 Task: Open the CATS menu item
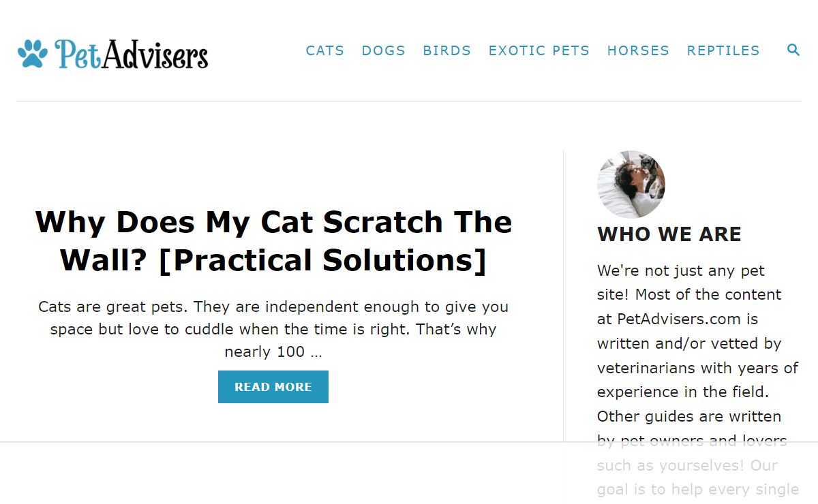click(x=324, y=50)
